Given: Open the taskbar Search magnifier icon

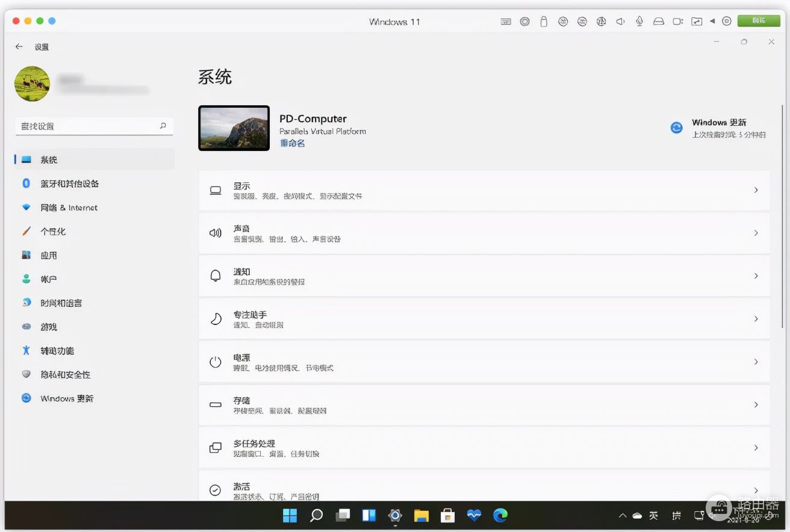Looking at the screenshot, I should 316,515.
